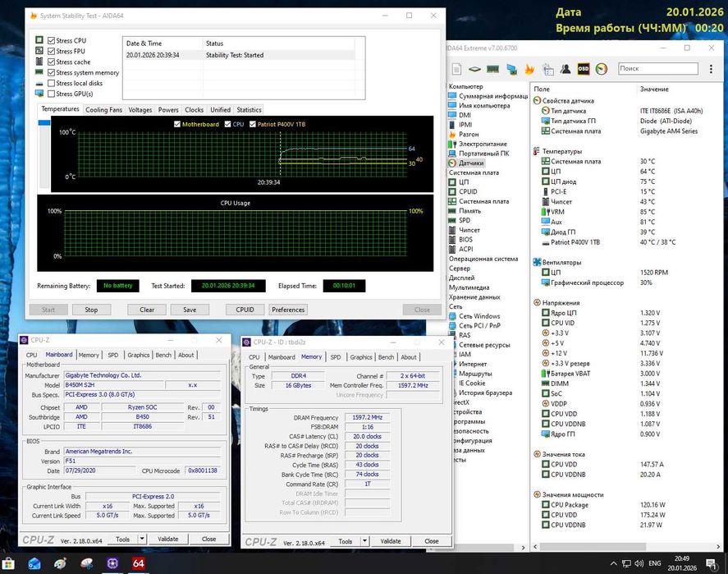Open the Tools dropdown arrow in CPU-Z Memory window
Viewport: 728px width, 574px height.
point(365,541)
